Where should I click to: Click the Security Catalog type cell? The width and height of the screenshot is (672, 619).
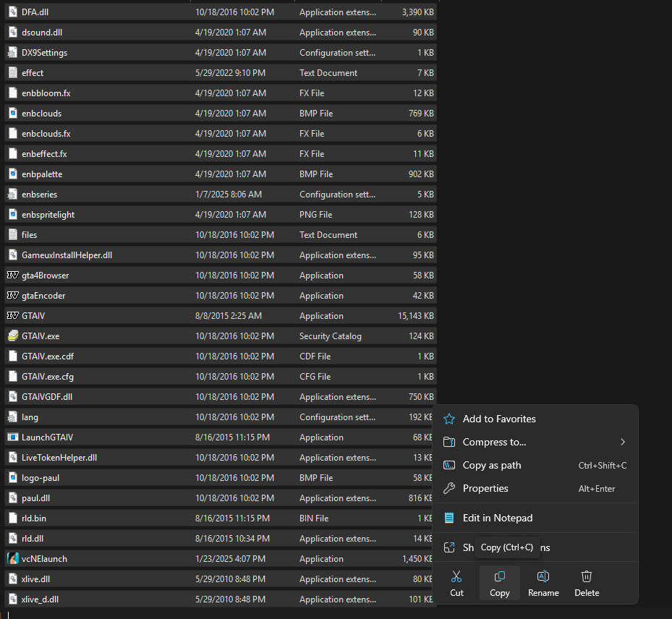pyautogui.click(x=331, y=336)
